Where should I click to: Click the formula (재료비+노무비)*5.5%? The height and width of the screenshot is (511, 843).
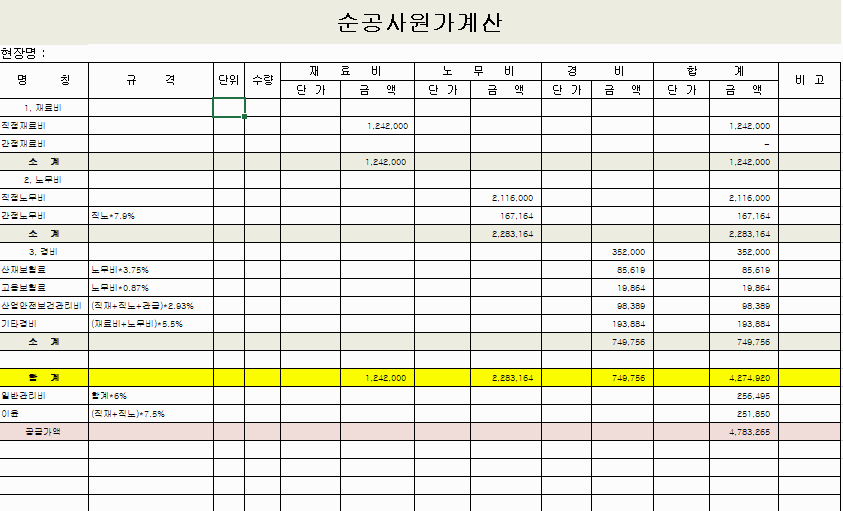click(x=137, y=324)
